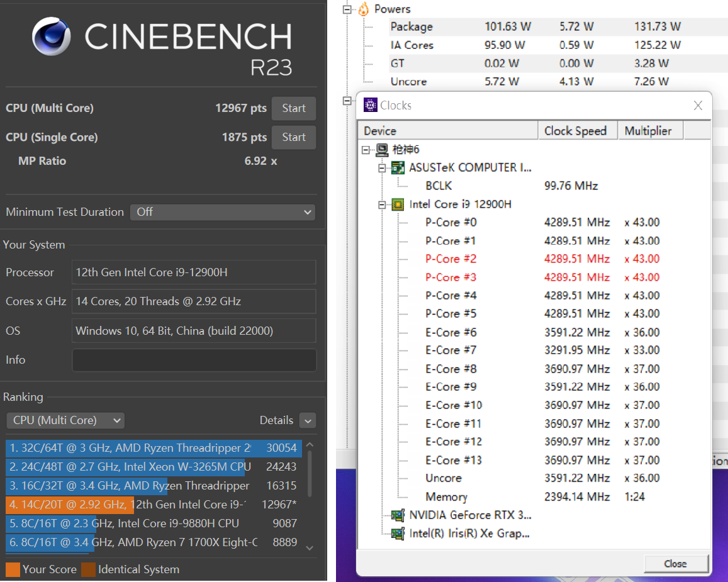Select the IA Cores power row
The width and height of the screenshot is (728, 582).
click(558, 45)
